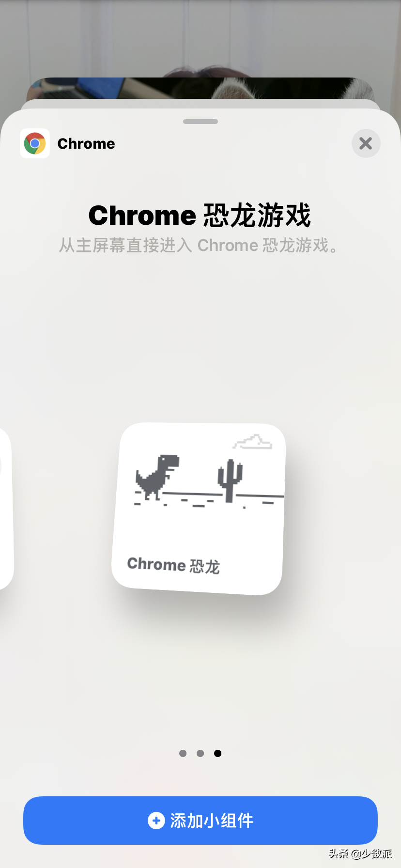Tap the Chrome app icon in header

tap(35, 143)
